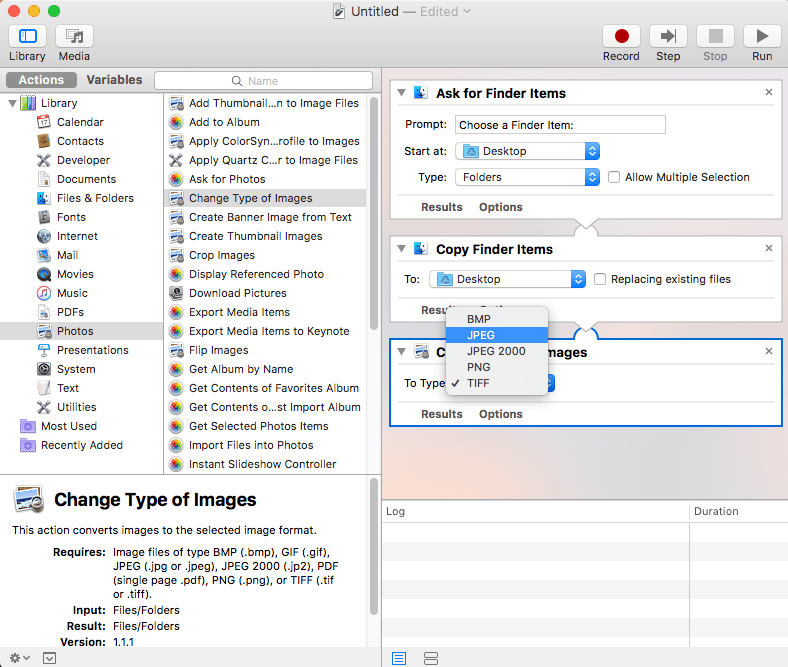Choose TIFF from the type menu
The width and height of the screenshot is (788, 667).
pyautogui.click(x=497, y=384)
